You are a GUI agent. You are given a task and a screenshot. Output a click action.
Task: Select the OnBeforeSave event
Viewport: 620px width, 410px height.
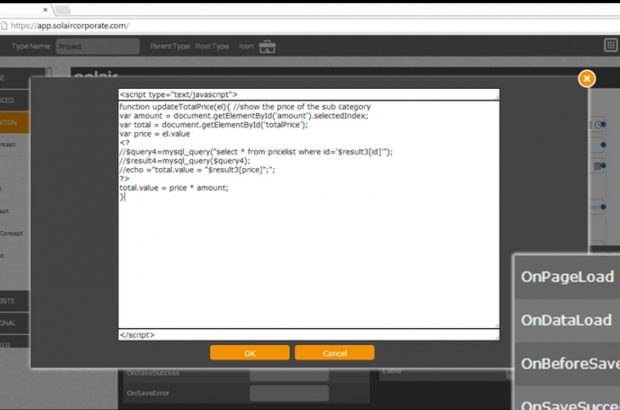pos(568,362)
